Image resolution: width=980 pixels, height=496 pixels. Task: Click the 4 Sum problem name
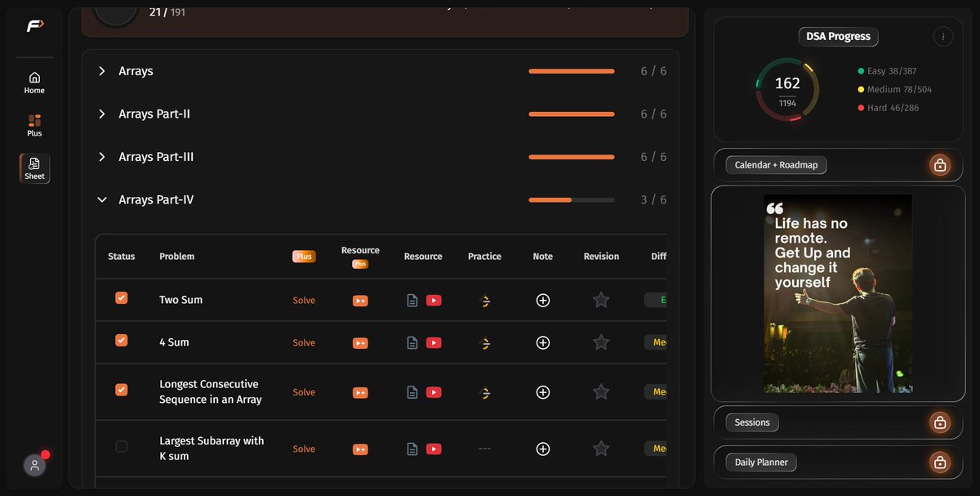(x=174, y=342)
